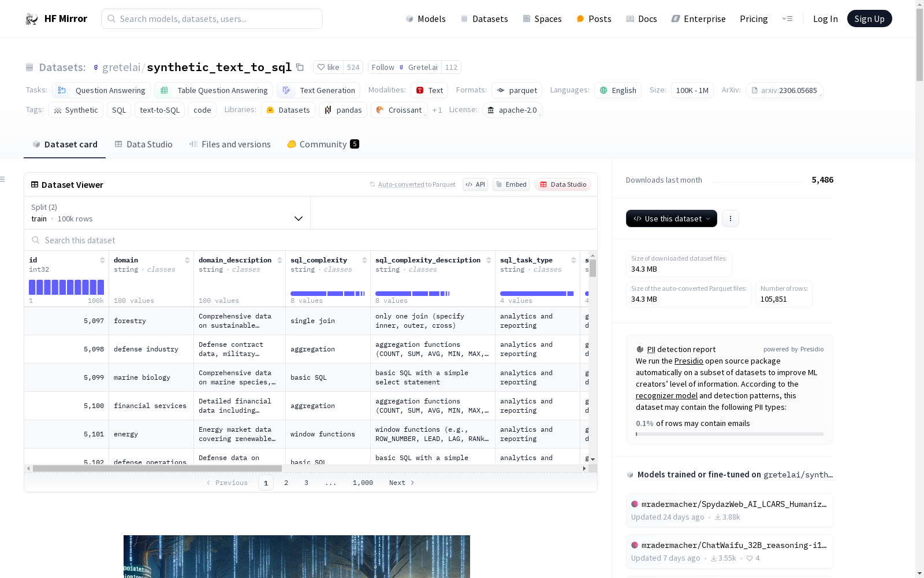Image resolution: width=924 pixels, height=578 pixels.
Task: Click the pandas library tag
Action: point(343,110)
